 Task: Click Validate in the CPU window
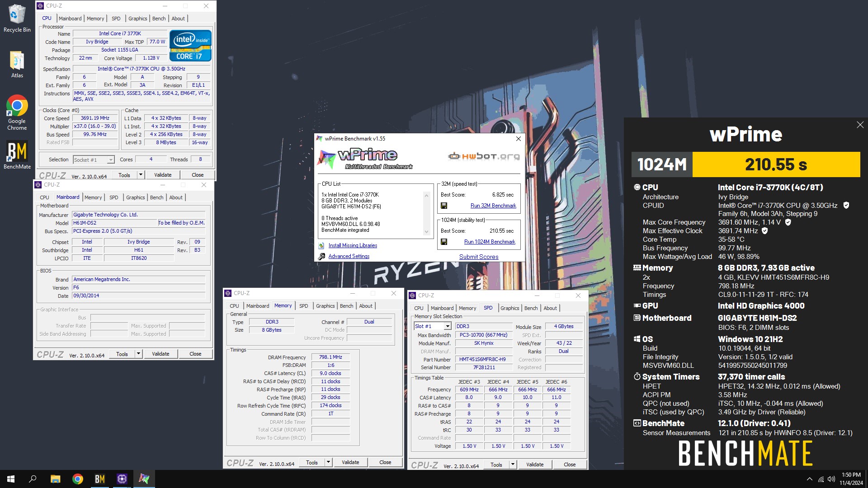(163, 175)
